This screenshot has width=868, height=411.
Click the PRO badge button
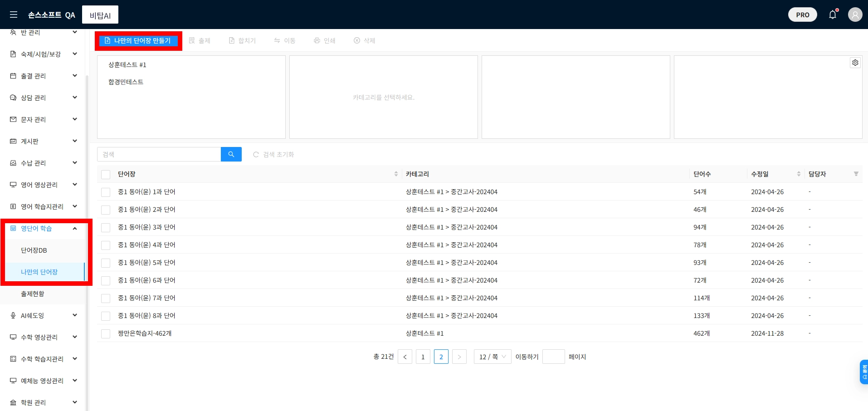[802, 15]
